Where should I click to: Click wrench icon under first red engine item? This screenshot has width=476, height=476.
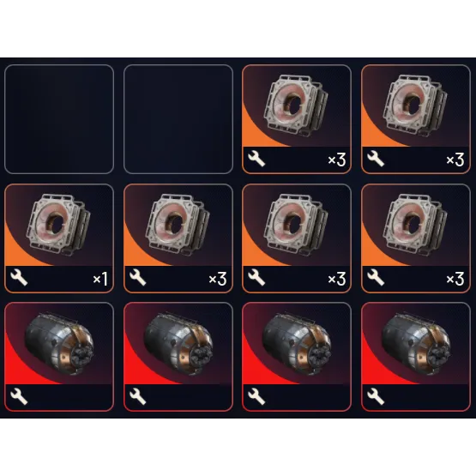tap(19, 397)
